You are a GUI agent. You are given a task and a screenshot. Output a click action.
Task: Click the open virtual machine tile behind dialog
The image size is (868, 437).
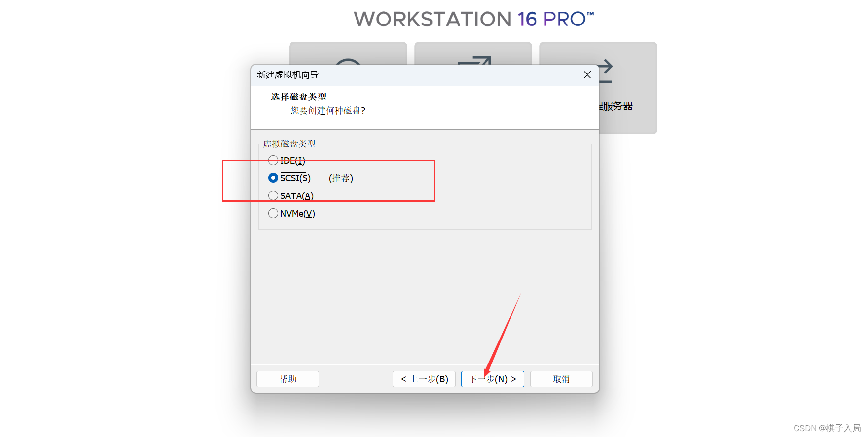(x=473, y=53)
